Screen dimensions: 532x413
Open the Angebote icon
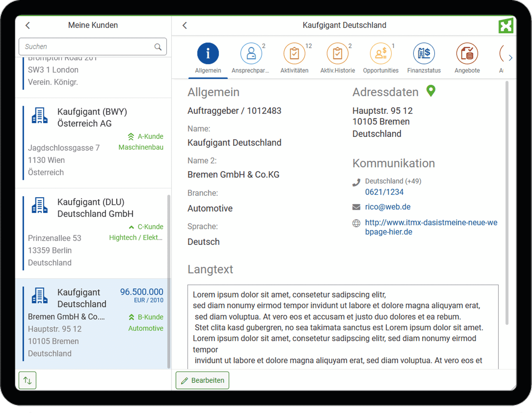pos(467,53)
